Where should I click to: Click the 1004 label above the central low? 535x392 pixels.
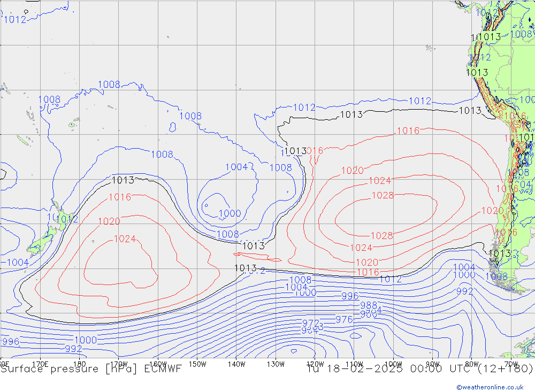click(x=236, y=167)
